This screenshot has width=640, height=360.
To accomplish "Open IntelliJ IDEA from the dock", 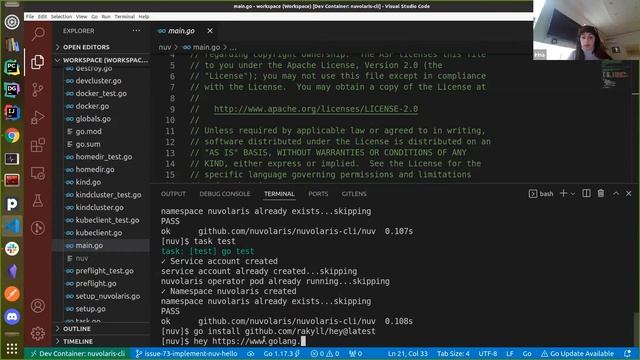I will 12,112.
